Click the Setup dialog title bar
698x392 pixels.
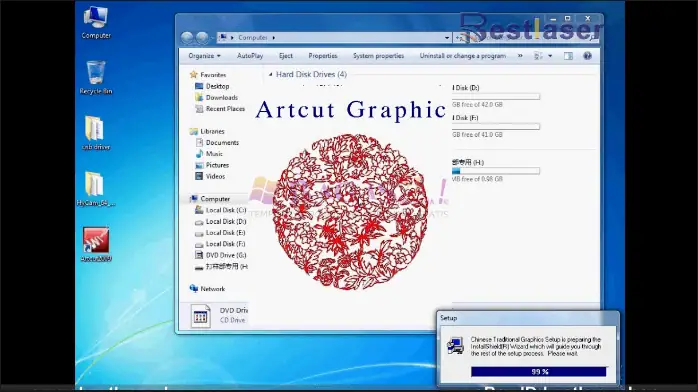pos(528,318)
